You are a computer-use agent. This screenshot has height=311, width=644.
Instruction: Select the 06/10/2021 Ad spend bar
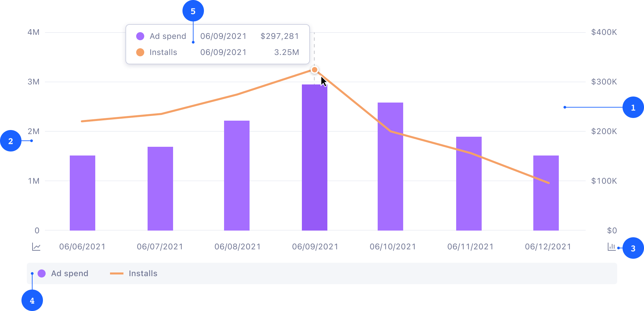click(390, 167)
